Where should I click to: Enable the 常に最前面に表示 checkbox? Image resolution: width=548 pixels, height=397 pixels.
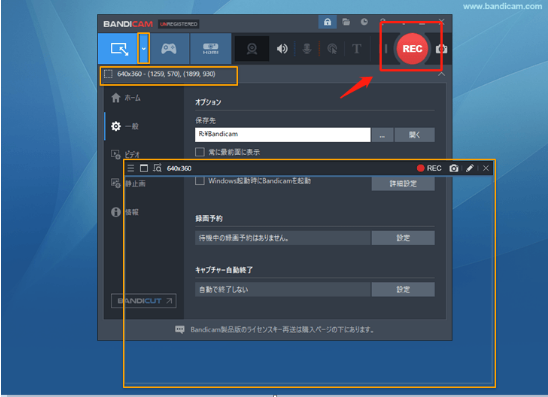(x=200, y=152)
